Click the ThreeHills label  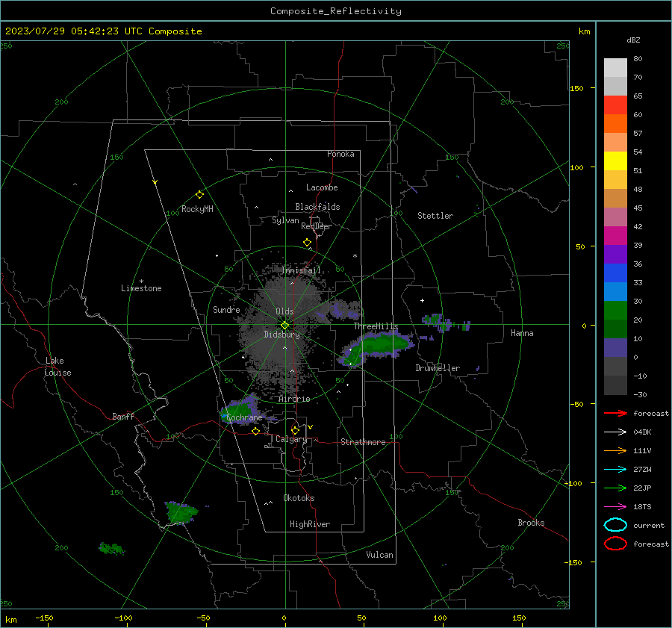[376, 326]
